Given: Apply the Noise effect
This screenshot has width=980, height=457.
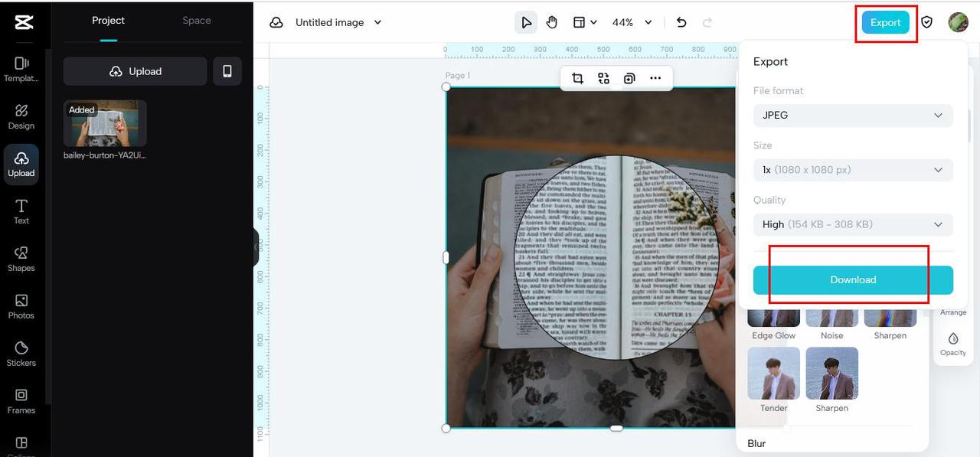Looking at the screenshot, I should coord(831,323).
